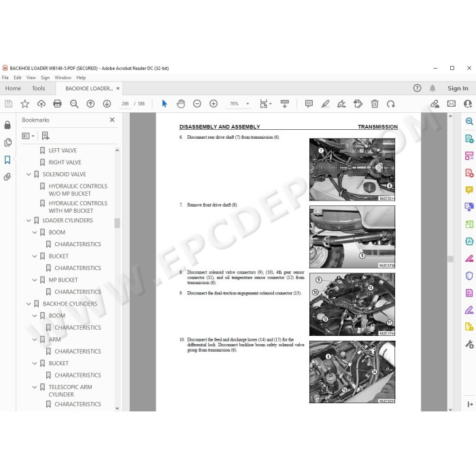The height and width of the screenshot is (476, 476).
Task: Choose the arrow selection tool
Action: [165, 104]
